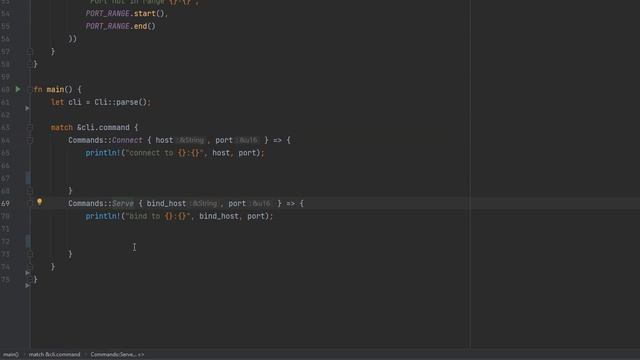Click the fold end marker on line 73

point(30,254)
